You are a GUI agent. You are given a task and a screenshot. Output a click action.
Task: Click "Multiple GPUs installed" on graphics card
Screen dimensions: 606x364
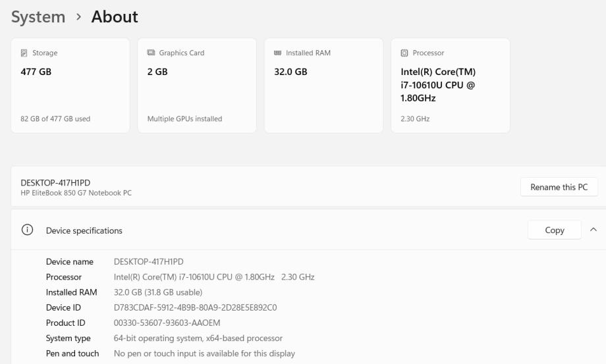pyautogui.click(x=184, y=119)
